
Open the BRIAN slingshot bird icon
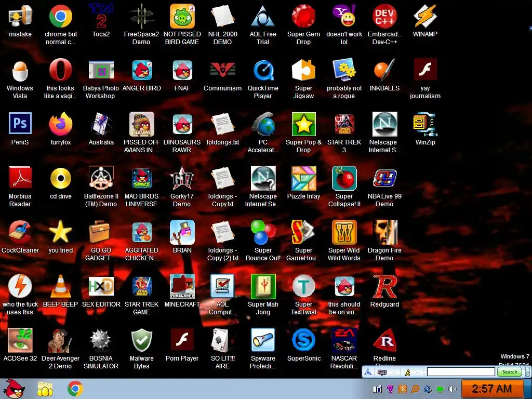(x=182, y=232)
